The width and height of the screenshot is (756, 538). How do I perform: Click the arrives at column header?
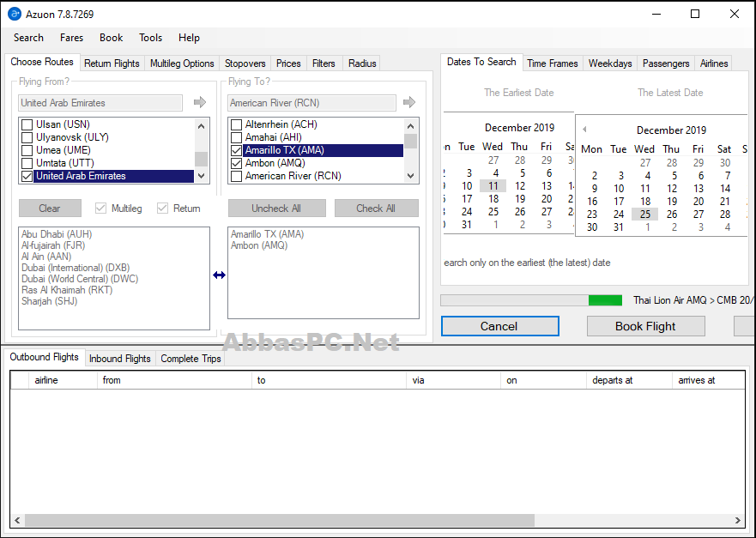(708, 380)
